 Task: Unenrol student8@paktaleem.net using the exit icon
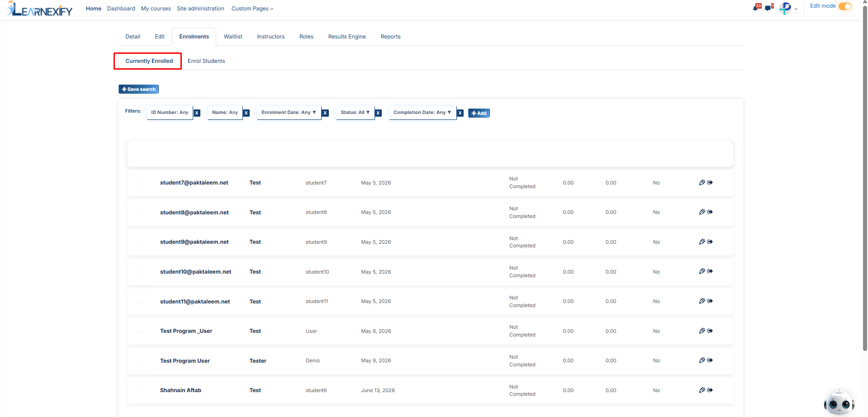tap(710, 212)
